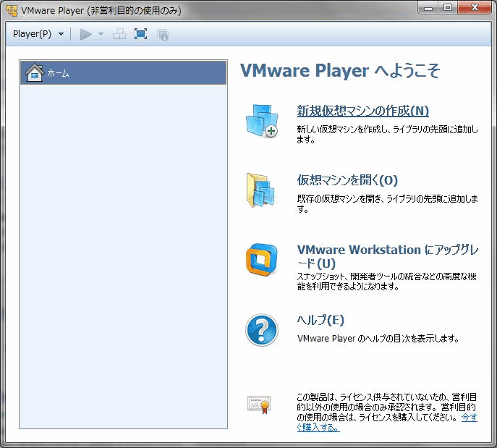Click the Send Ctrl+Alt+Del toolbar icon

click(119, 34)
